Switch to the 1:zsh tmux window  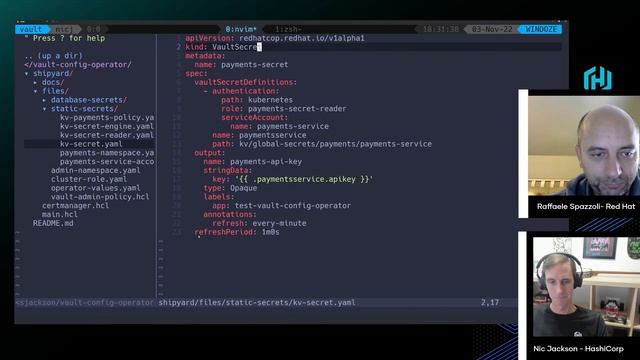[289, 29]
